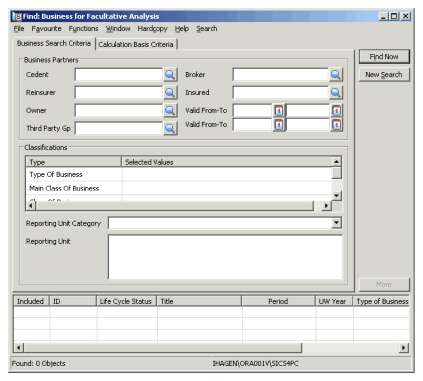Select the Type Of Business classification row

[179, 174]
